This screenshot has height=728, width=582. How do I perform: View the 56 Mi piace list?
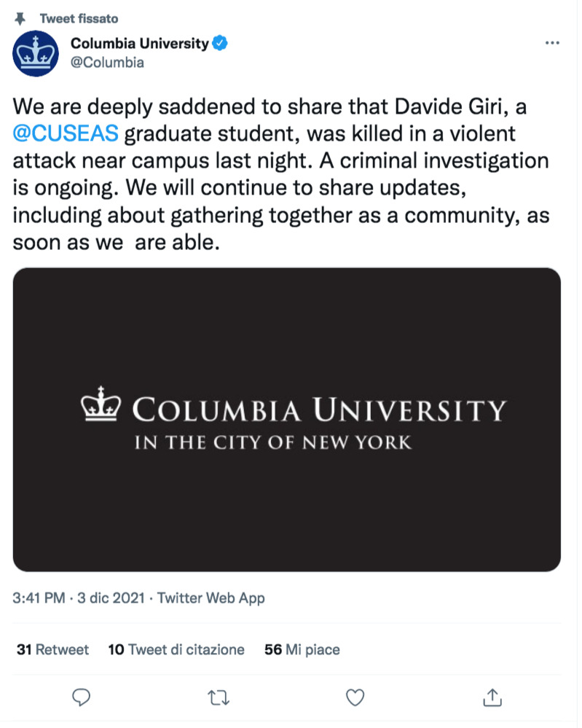[x=302, y=649]
